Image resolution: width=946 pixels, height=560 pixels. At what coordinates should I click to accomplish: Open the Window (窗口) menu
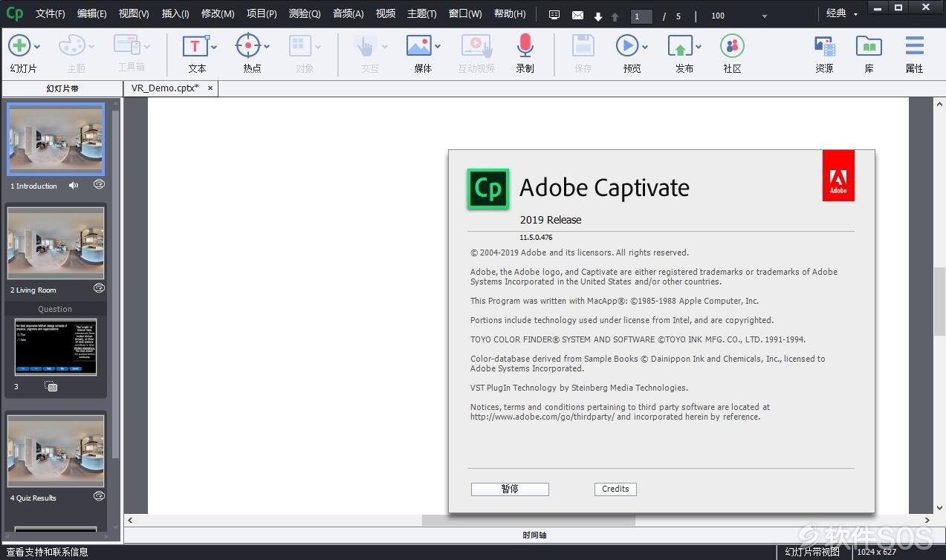465,13
